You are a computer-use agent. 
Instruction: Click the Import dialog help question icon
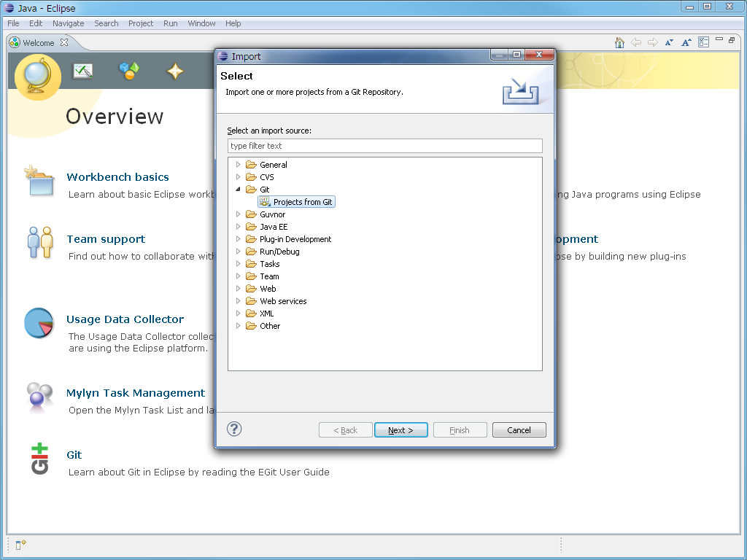click(x=234, y=429)
